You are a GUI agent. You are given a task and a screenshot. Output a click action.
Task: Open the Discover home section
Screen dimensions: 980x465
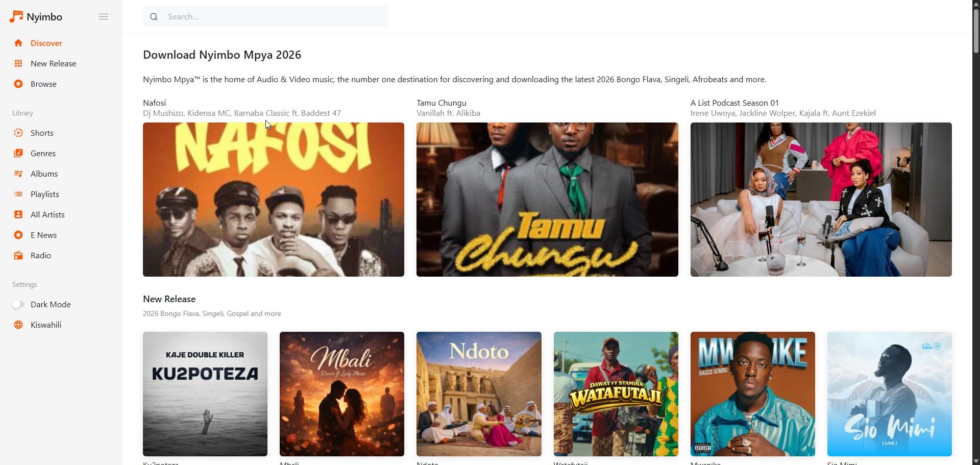[46, 43]
